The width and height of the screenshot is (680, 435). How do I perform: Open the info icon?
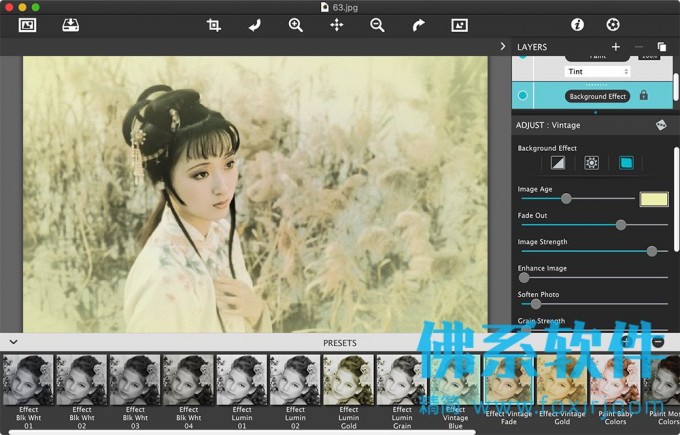click(x=577, y=25)
